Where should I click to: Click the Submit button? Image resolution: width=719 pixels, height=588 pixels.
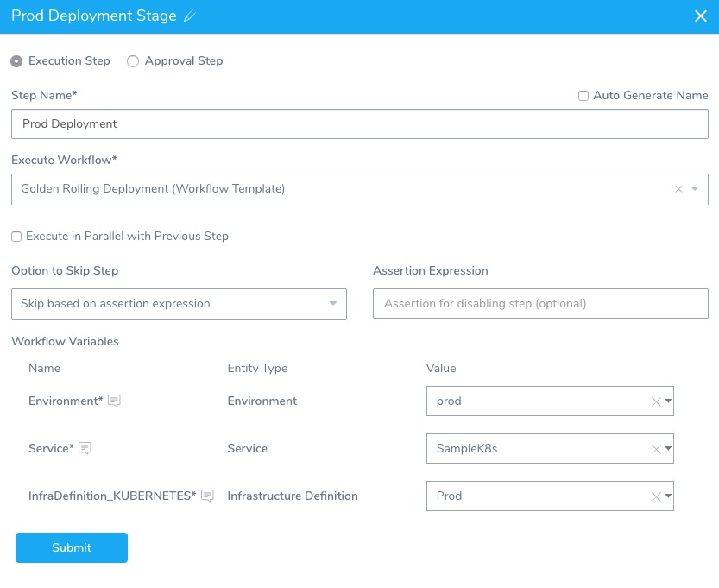pyautogui.click(x=72, y=547)
